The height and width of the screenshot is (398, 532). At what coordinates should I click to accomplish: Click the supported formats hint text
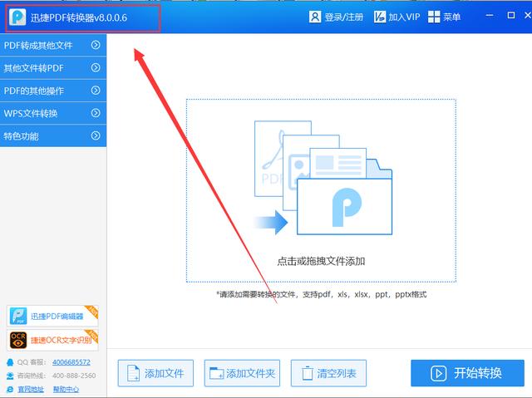[x=322, y=294]
